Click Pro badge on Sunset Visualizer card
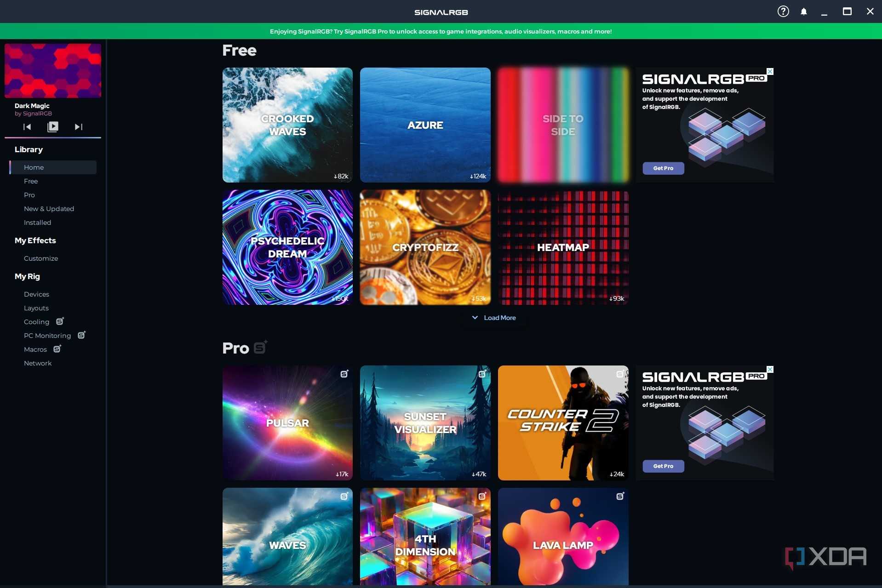 [482, 374]
